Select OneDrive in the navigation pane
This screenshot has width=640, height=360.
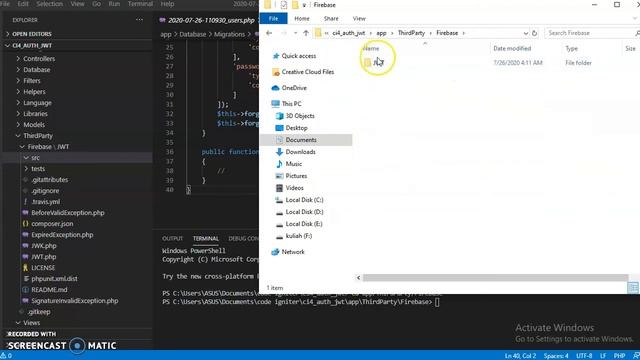tap(293, 88)
